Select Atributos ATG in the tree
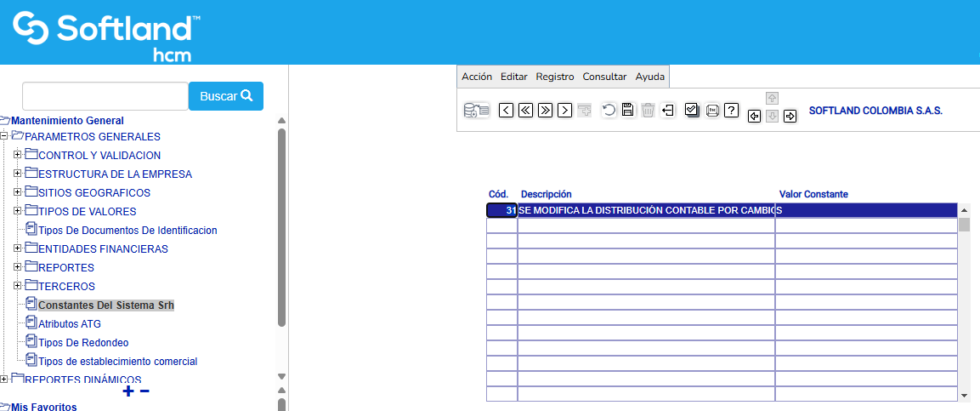980x411 pixels. [x=70, y=323]
